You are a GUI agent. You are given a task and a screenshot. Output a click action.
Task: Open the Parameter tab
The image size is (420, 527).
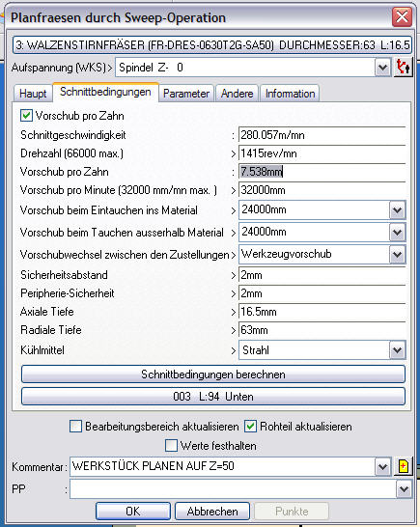[186, 94]
